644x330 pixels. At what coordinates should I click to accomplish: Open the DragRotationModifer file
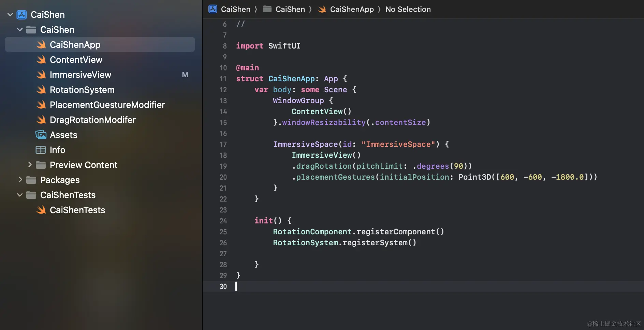(100, 120)
